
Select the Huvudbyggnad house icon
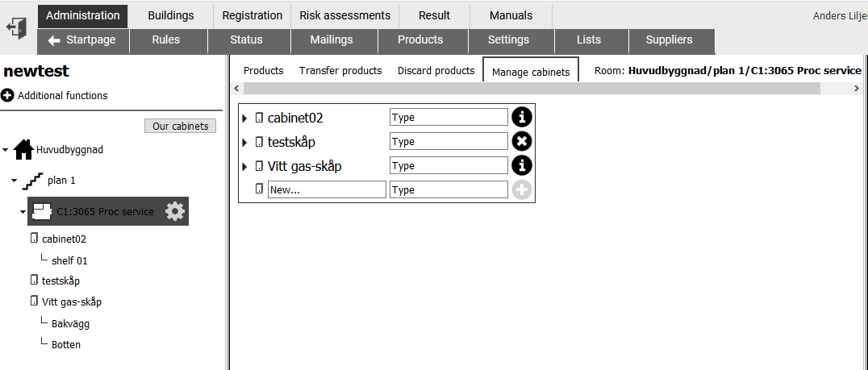click(23, 149)
